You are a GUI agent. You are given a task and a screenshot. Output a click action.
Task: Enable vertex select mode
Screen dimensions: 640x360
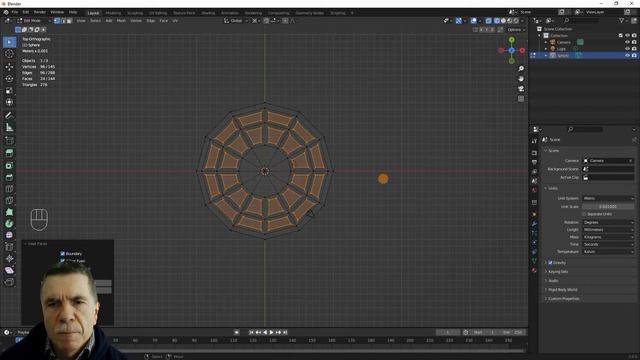(57, 20)
